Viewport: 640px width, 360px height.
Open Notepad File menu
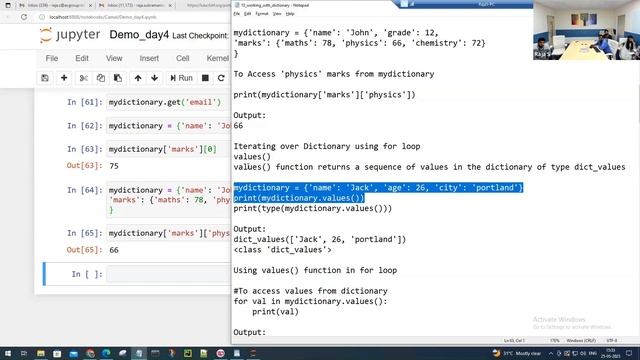point(237,14)
